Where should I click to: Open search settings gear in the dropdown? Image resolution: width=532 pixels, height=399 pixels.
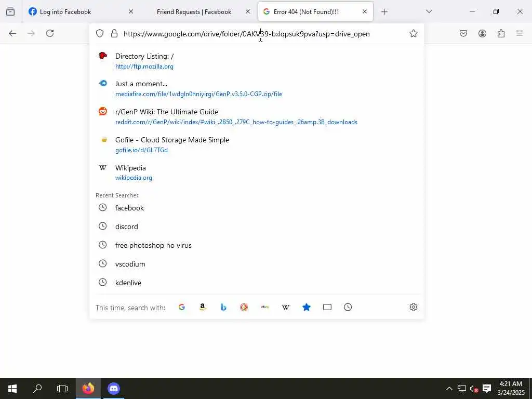click(413, 307)
